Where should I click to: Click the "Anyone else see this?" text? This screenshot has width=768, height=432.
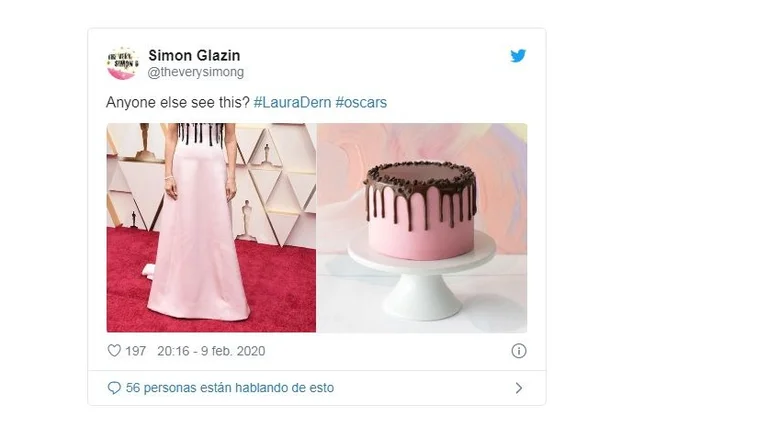click(x=178, y=102)
